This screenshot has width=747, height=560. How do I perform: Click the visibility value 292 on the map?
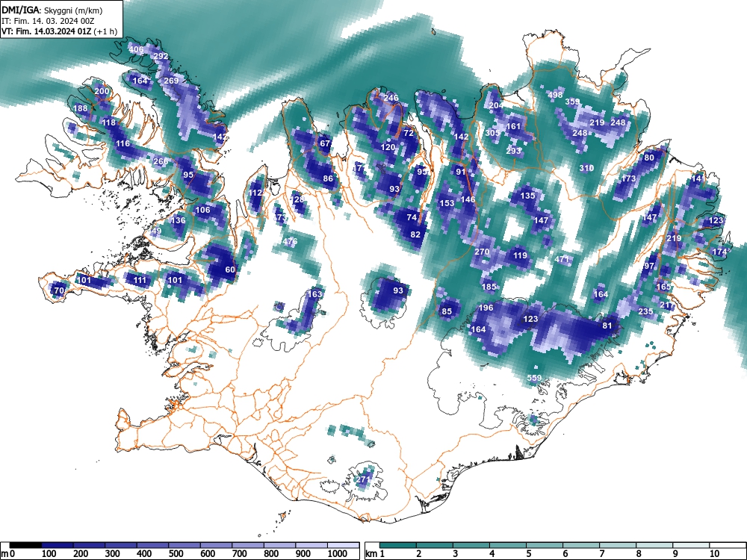pos(161,56)
